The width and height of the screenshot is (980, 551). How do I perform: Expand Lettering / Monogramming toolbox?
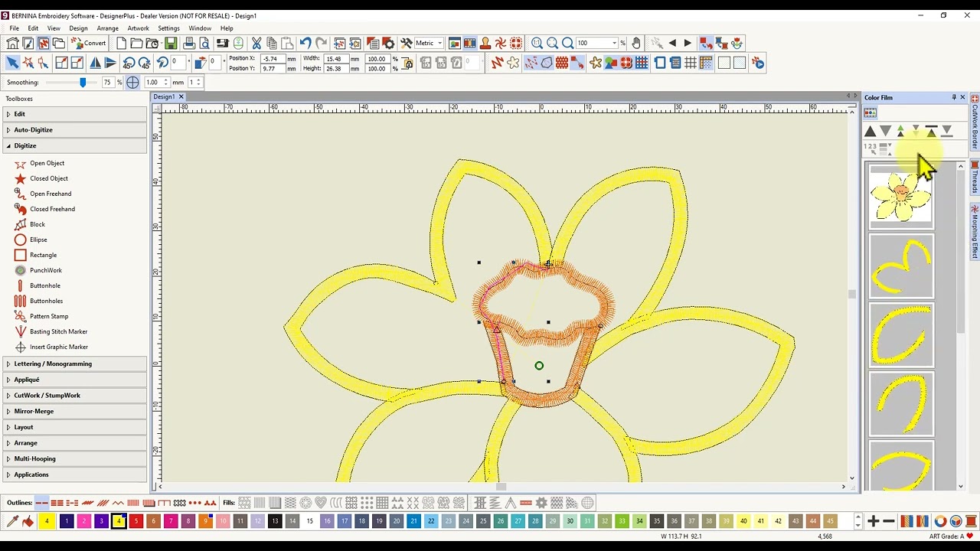click(75, 364)
